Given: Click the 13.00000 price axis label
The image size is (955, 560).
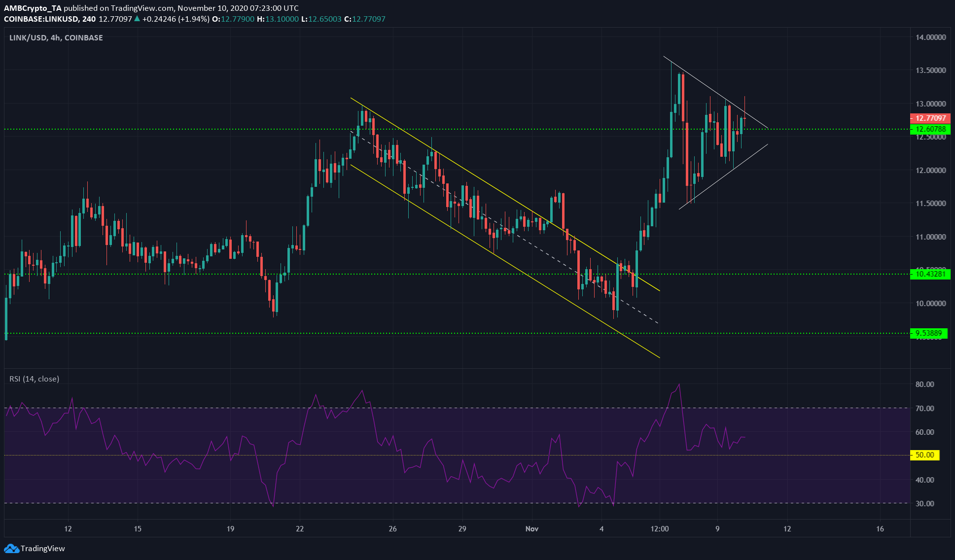Looking at the screenshot, I should [x=931, y=104].
